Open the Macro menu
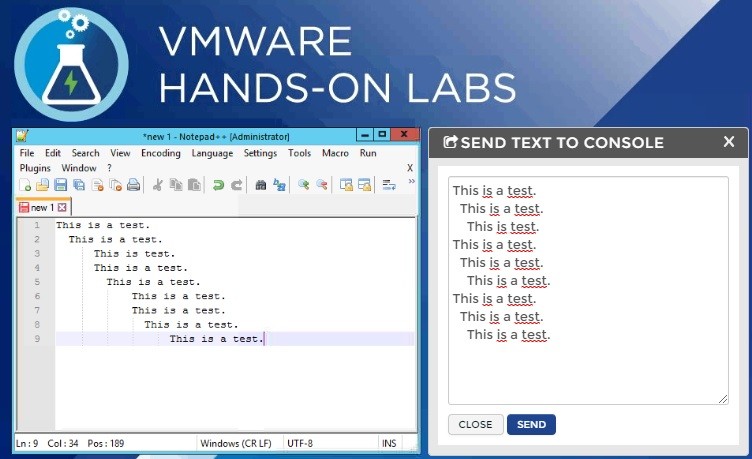Image resolution: width=752 pixels, height=459 pixels. pyautogui.click(x=335, y=153)
